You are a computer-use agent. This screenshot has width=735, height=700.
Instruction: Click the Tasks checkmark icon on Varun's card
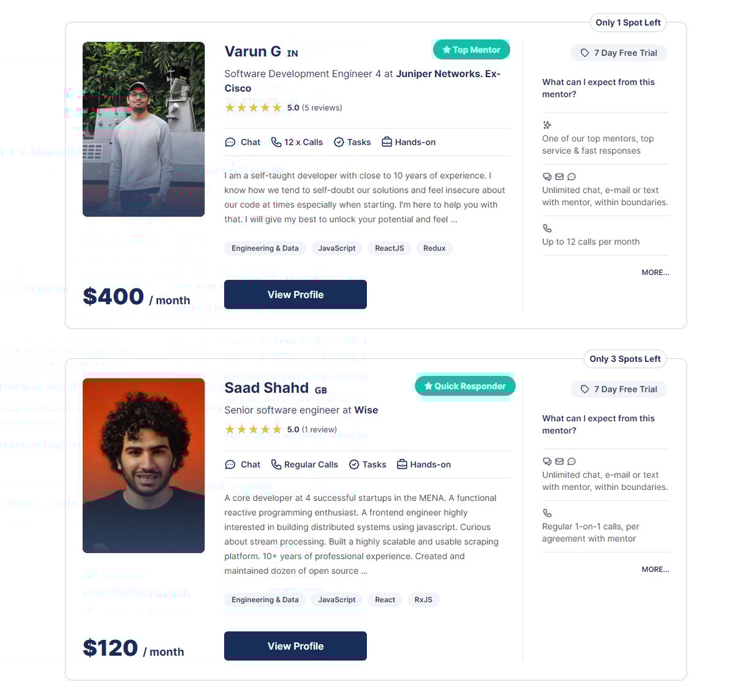point(339,141)
